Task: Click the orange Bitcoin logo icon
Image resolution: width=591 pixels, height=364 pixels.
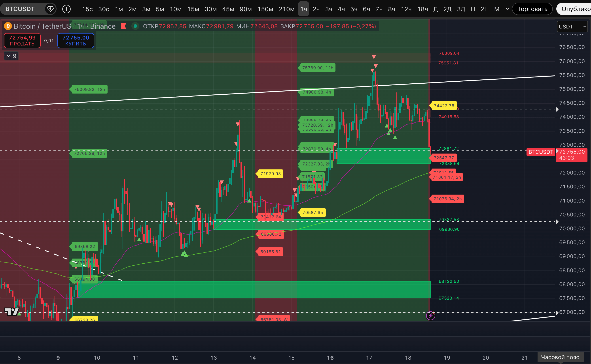Action: 8,26
